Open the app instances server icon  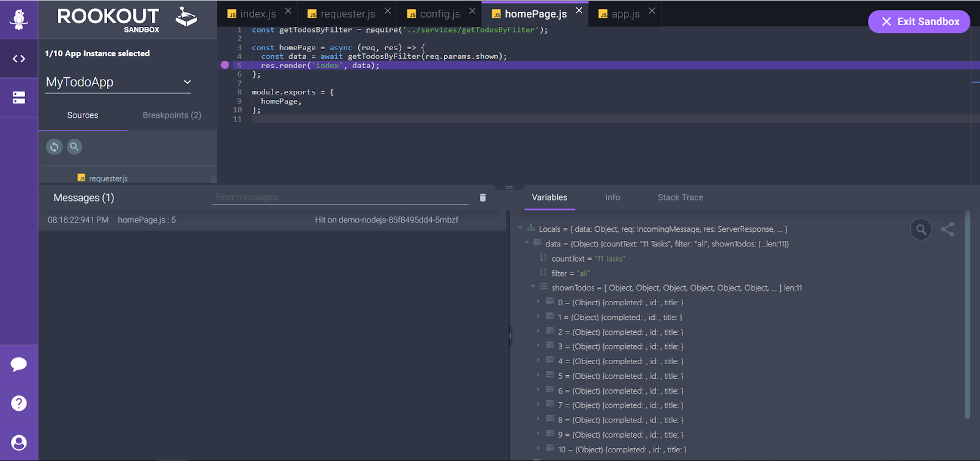[19, 97]
